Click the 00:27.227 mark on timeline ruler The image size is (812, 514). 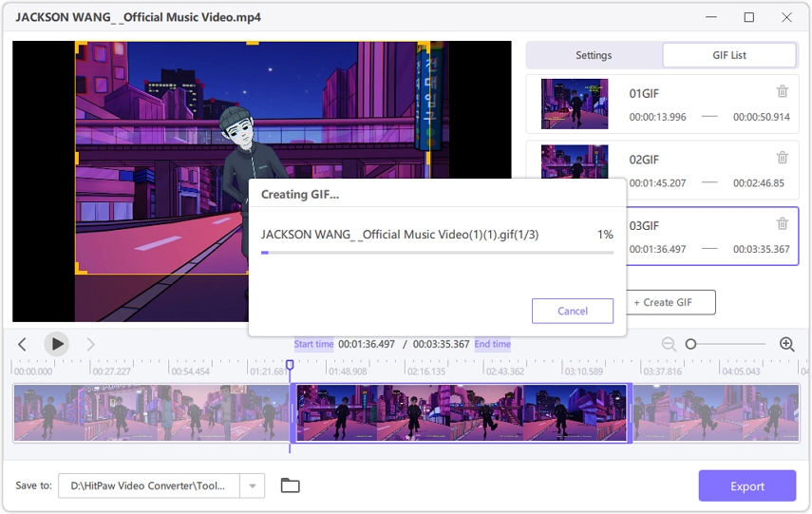111,371
